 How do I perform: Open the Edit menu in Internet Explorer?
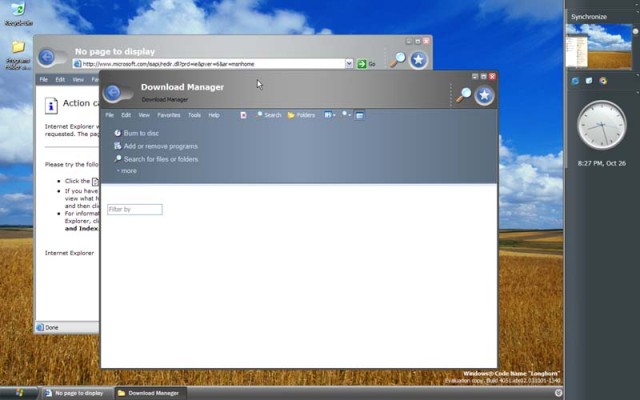(60, 80)
